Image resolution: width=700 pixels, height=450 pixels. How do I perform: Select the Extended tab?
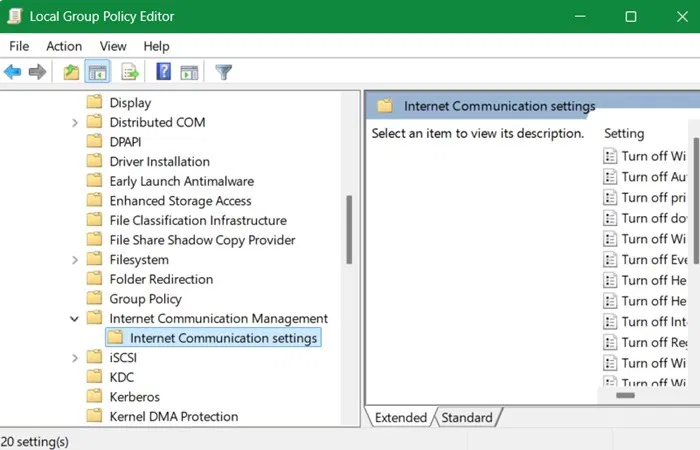(x=399, y=418)
